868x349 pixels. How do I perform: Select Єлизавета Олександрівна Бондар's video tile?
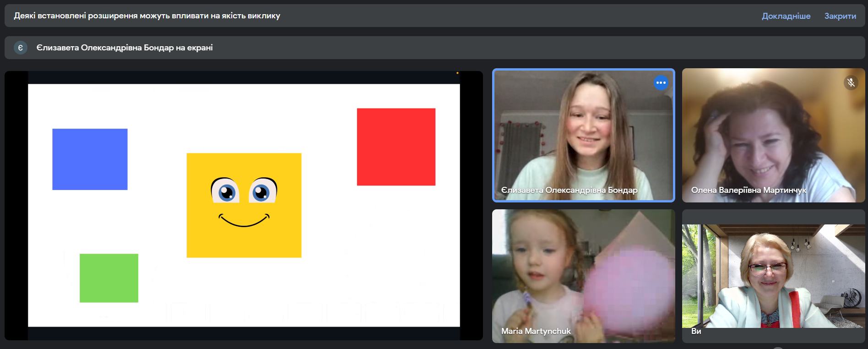click(x=583, y=135)
